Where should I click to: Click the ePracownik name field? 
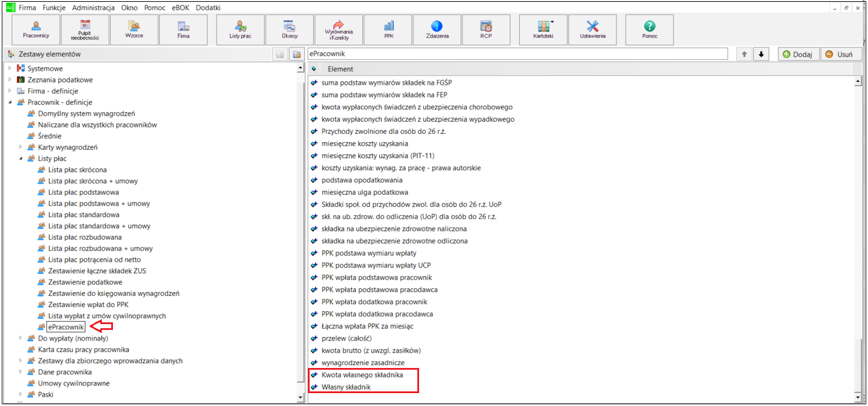tap(517, 54)
